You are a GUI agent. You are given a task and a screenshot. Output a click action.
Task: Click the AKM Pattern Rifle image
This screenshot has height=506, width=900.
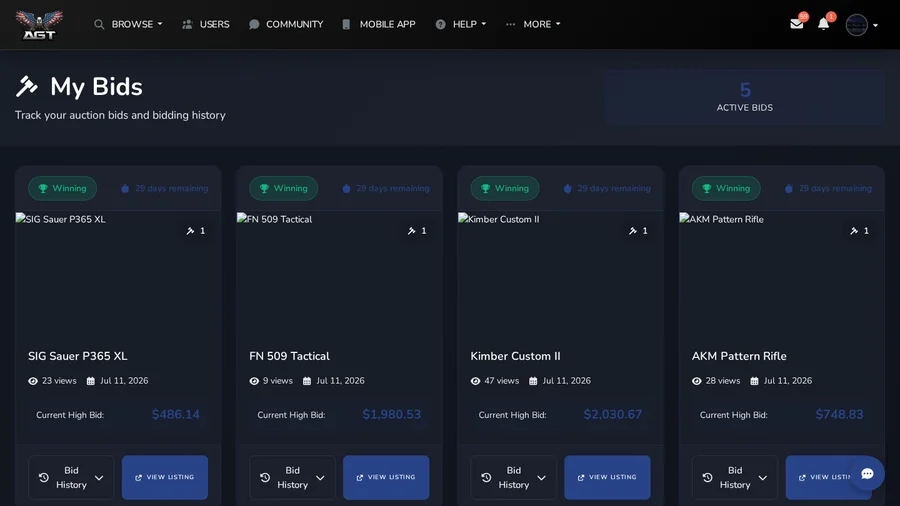[782, 275]
